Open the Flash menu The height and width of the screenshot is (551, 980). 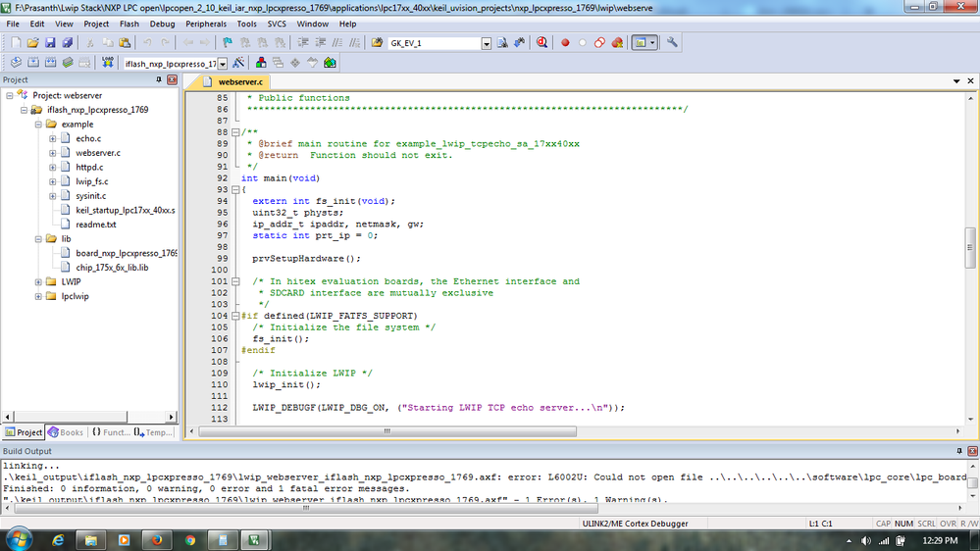click(129, 24)
